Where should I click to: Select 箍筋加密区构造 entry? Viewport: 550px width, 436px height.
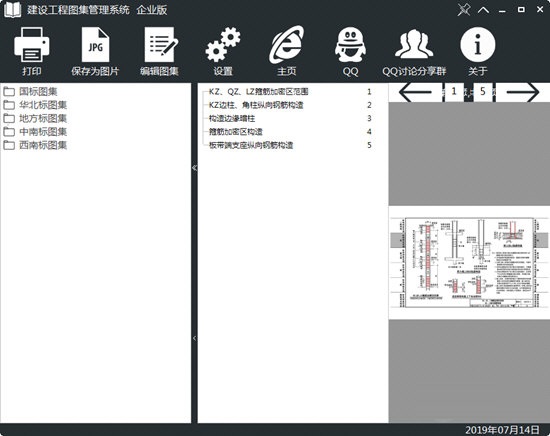(x=236, y=132)
